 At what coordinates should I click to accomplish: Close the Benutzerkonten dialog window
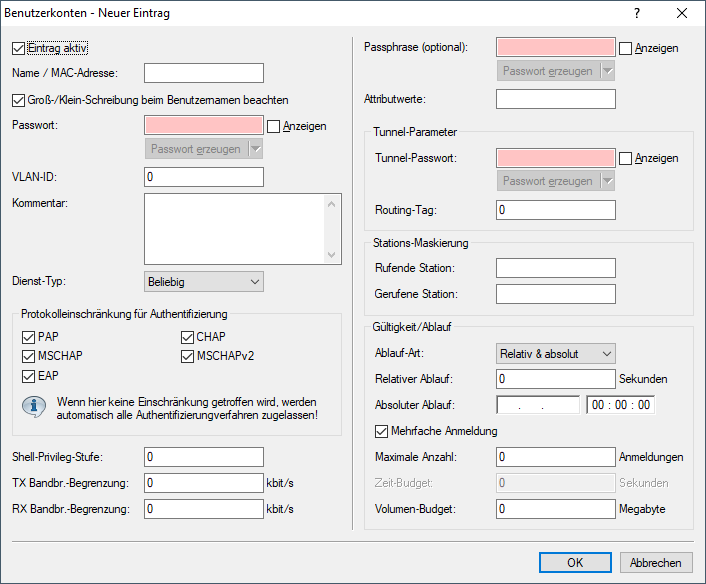(x=682, y=14)
